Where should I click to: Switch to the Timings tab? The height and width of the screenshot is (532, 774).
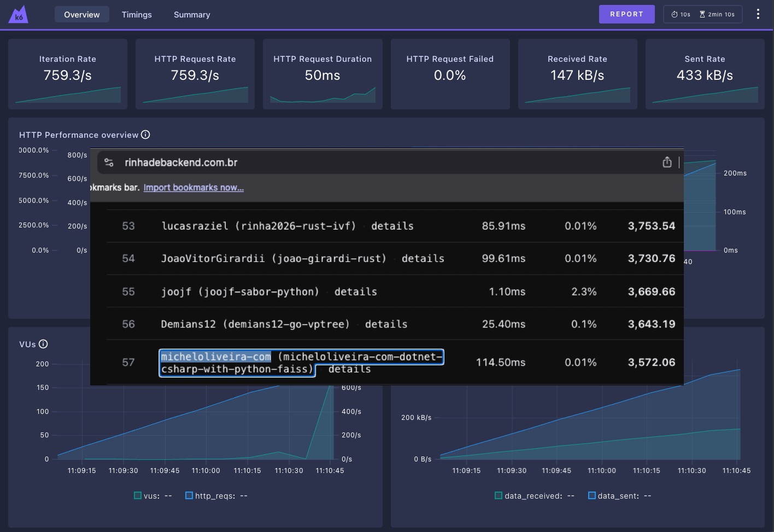pos(137,15)
